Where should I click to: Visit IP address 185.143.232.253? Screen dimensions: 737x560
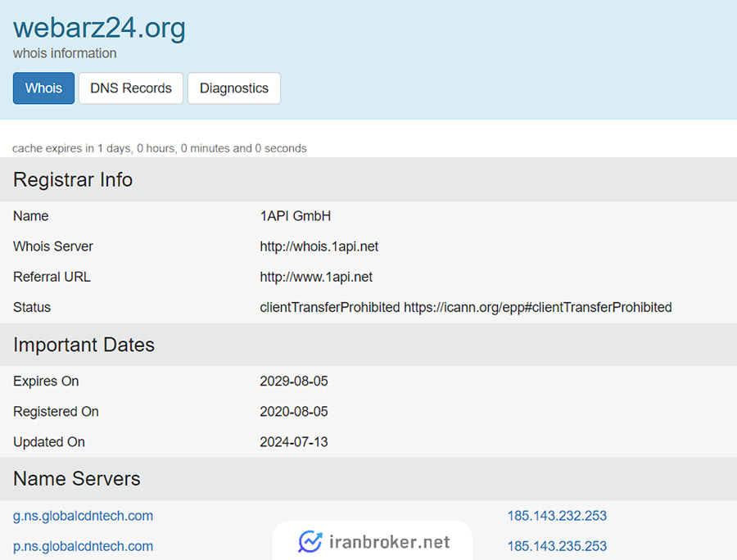pyautogui.click(x=557, y=516)
